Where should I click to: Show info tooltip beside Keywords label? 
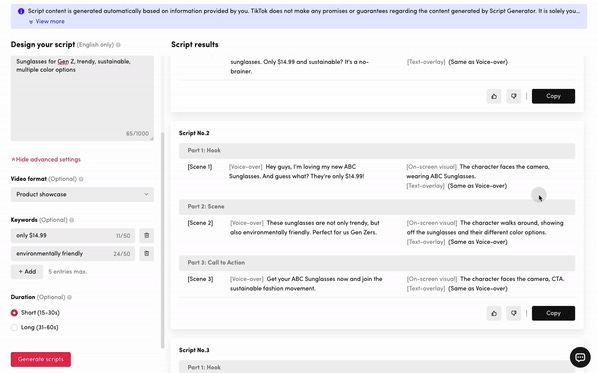pyautogui.click(x=72, y=220)
